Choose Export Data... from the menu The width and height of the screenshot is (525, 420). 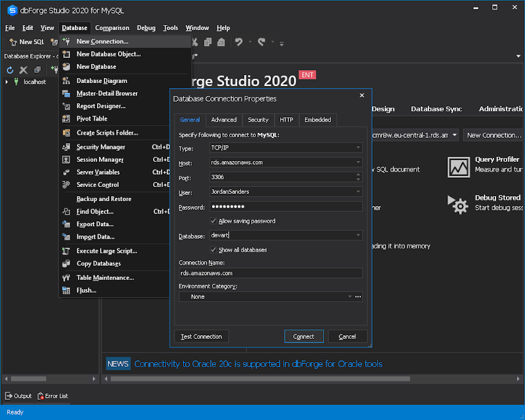coord(116,224)
